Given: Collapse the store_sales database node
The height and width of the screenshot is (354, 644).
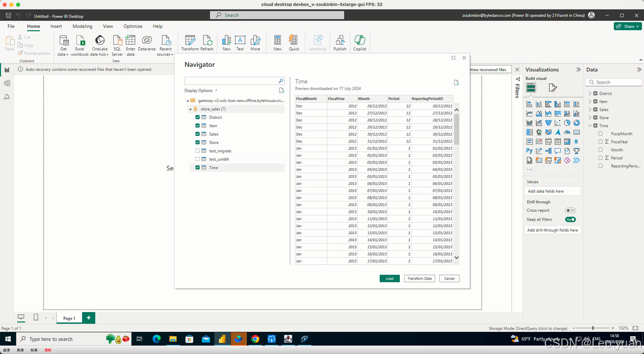Looking at the screenshot, I should click(191, 109).
